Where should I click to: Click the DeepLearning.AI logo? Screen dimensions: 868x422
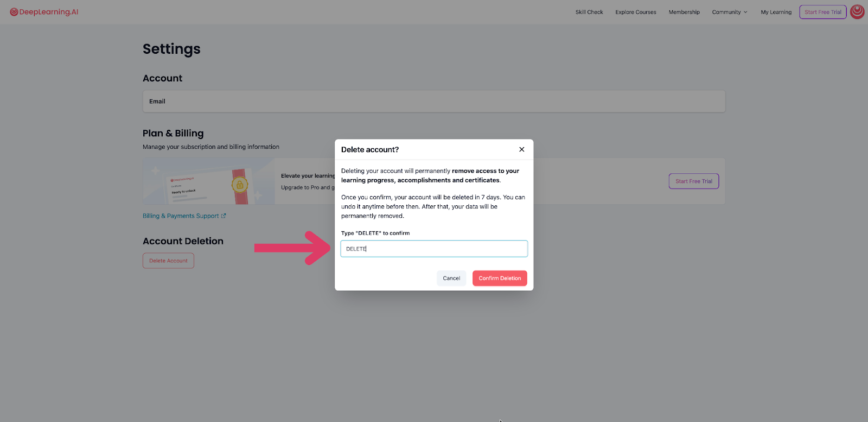(44, 12)
